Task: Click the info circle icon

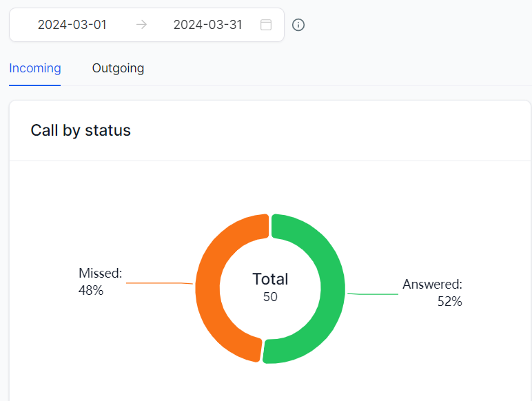Action: pos(298,25)
